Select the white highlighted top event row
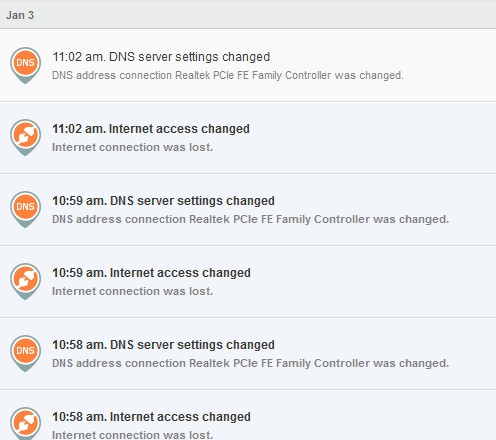 [248, 65]
